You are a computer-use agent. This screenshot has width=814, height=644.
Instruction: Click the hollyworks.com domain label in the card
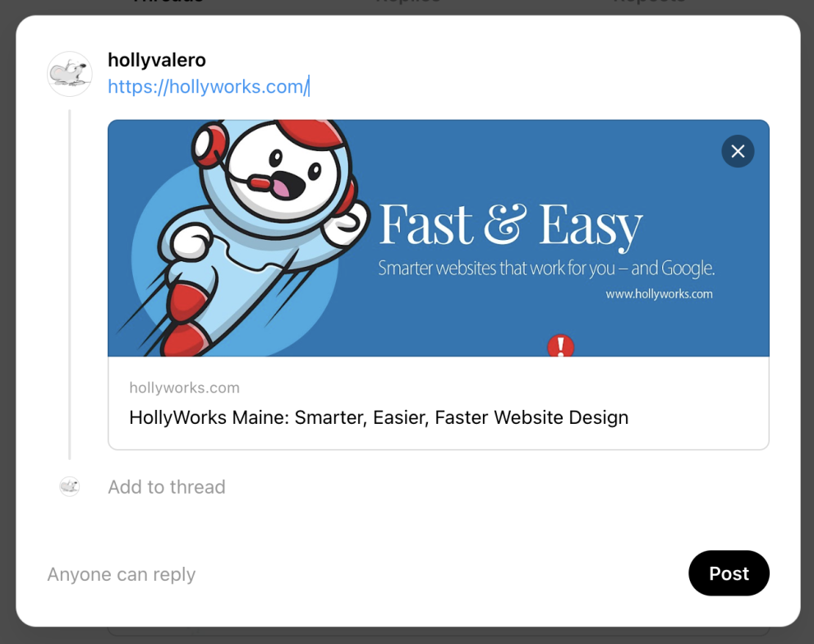coord(184,388)
